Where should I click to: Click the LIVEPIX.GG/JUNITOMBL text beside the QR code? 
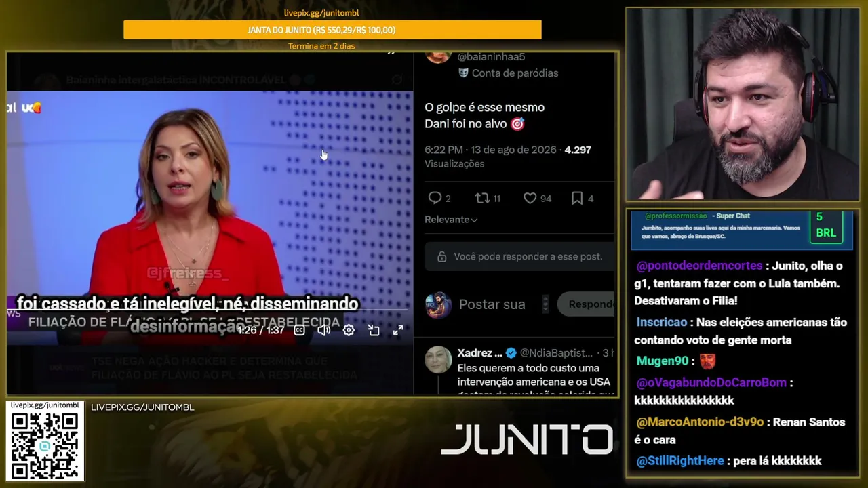pyautogui.click(x=142, y=407)
